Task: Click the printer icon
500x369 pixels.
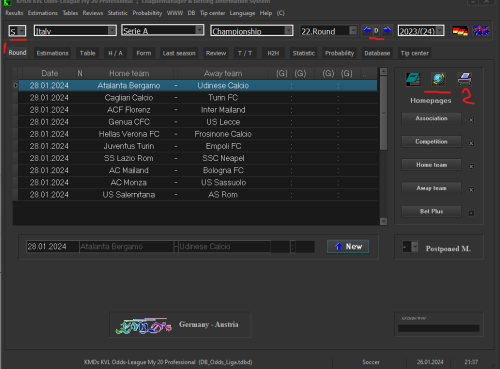Action: tap(464, 79)
